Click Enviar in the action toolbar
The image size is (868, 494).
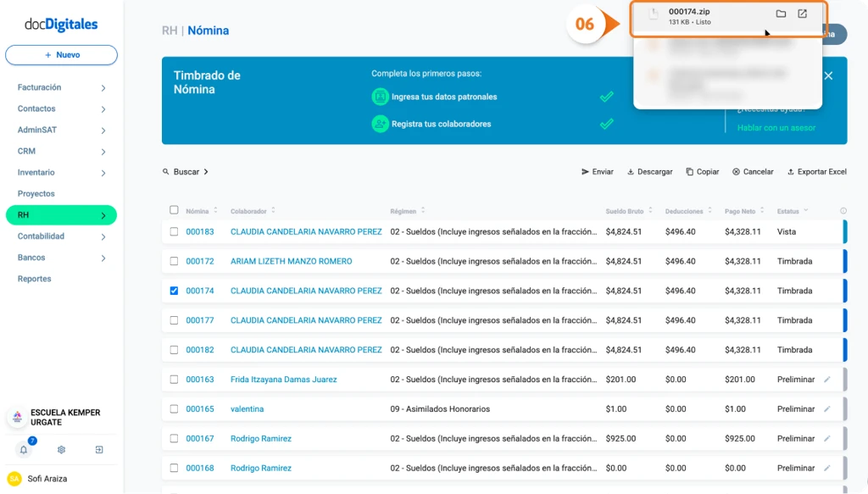click(x=598, y=171)
